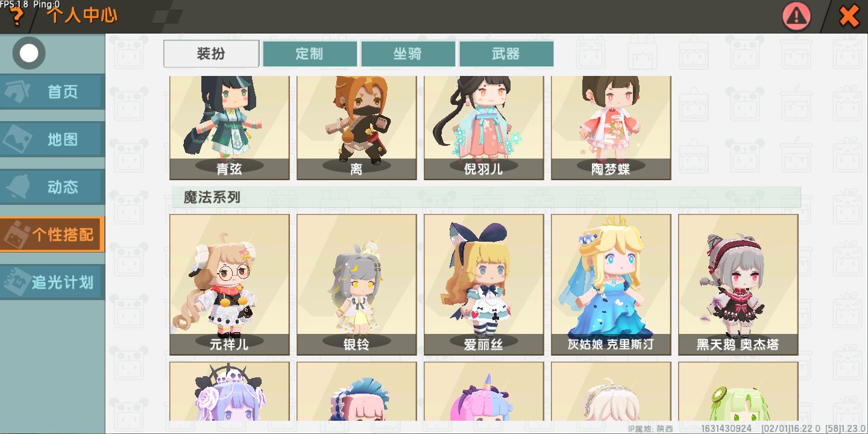The image size is (868, 434).
Task: Select 个性搭配 in the sidebar
Action: (x=52, y=234)
